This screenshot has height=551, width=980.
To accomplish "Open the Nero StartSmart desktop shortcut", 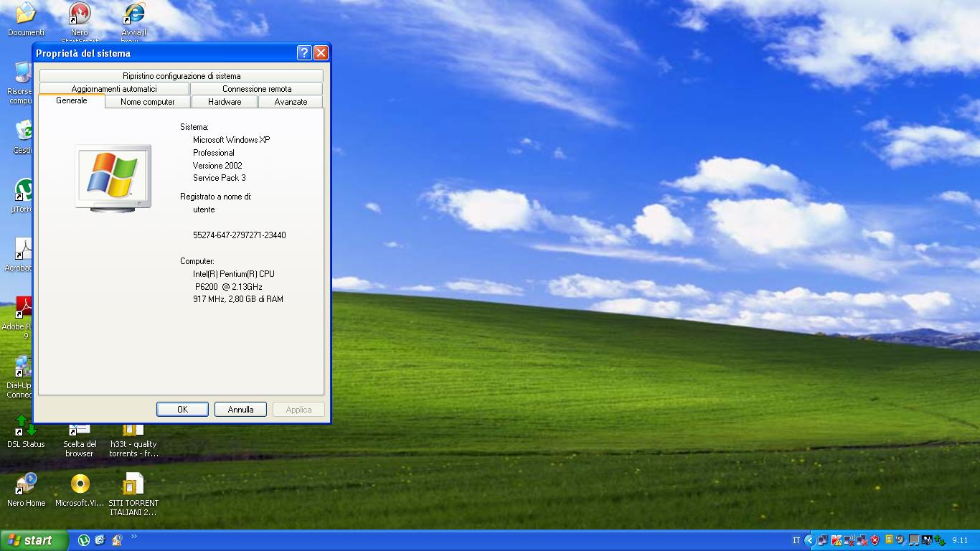I will pos(80,21).
